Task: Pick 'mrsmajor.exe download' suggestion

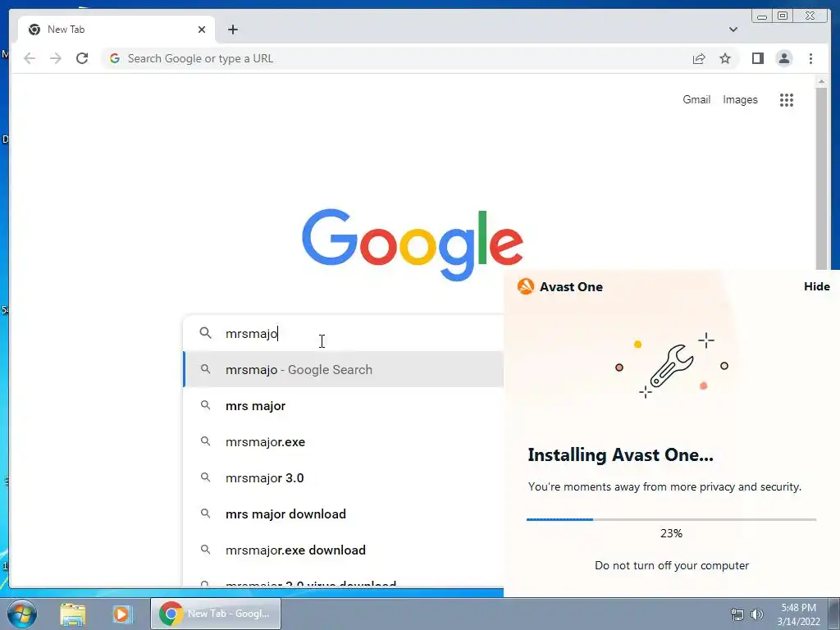Action: (x=344, y=550)
